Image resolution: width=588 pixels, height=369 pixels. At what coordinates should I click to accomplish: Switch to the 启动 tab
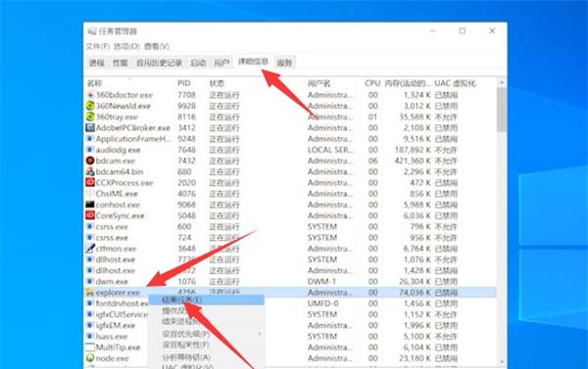(x=198, y=63)
